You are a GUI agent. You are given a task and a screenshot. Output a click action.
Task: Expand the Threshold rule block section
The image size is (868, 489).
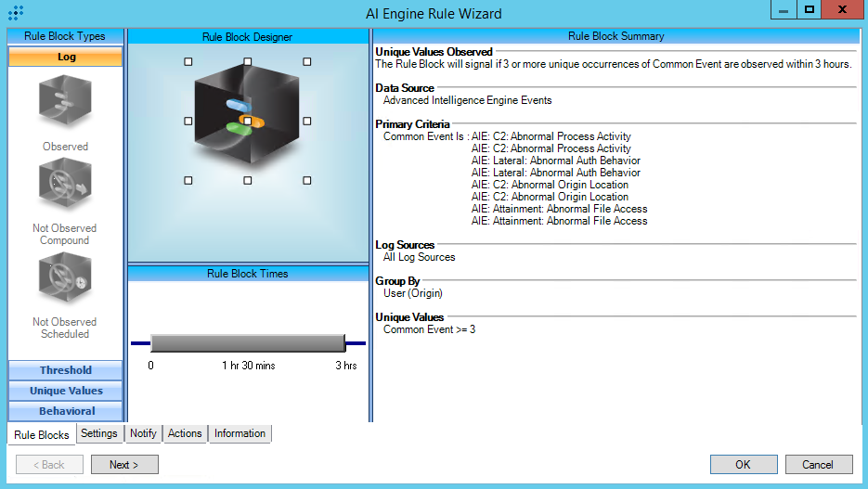pos(65,370)
